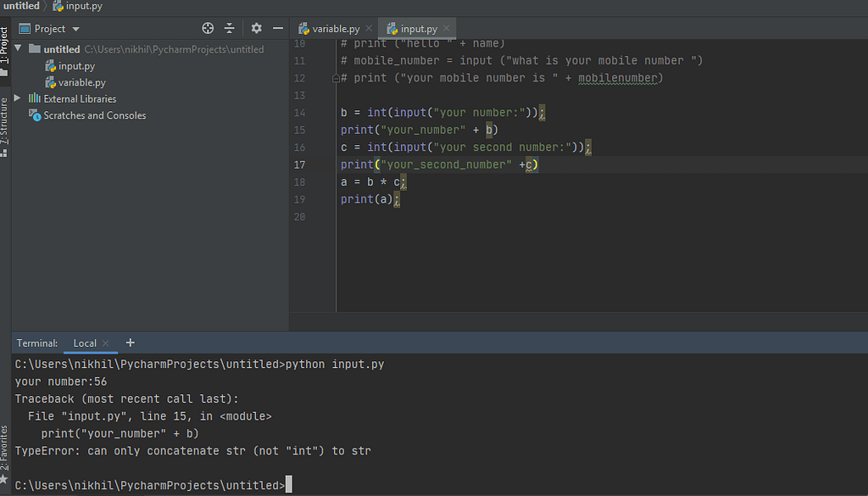Click input.py breadcrumb in navigation bar
The width and height of the screenshot is (868, 496).
(77, 6)
